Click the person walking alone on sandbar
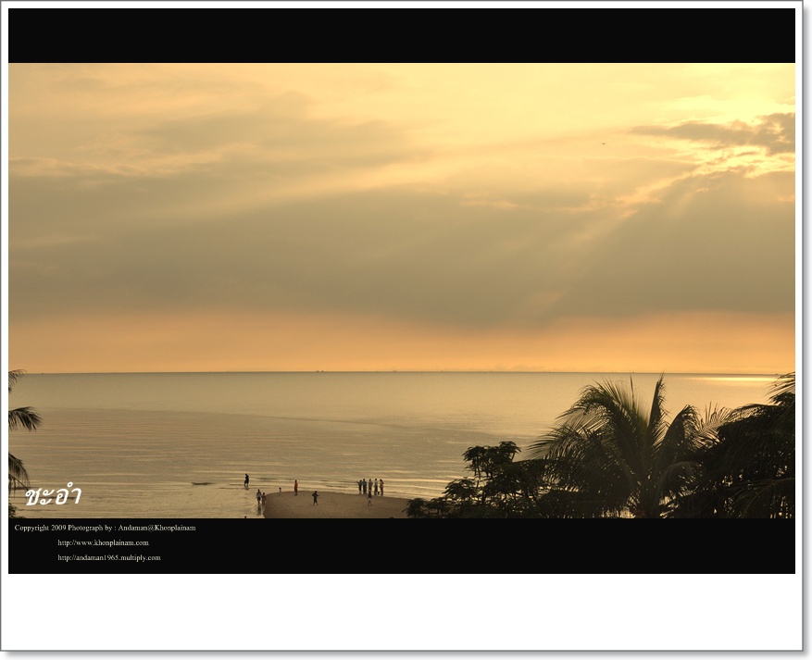The width and height of the screenshot is (812, 660). click(x=315, y=498)
